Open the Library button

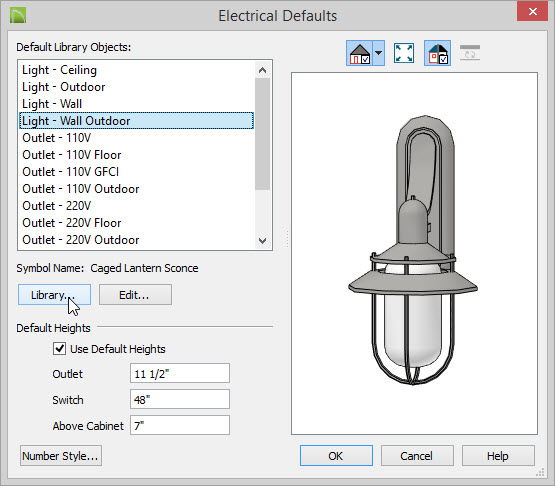click(x=54, y=295)
